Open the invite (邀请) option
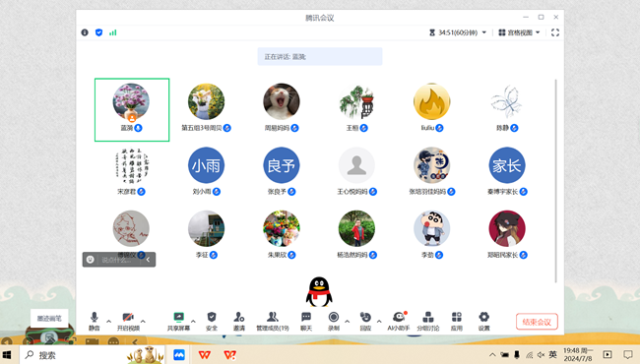Viewport: 640px width, 364px height. pyautogui.click(x=239, y=321)
